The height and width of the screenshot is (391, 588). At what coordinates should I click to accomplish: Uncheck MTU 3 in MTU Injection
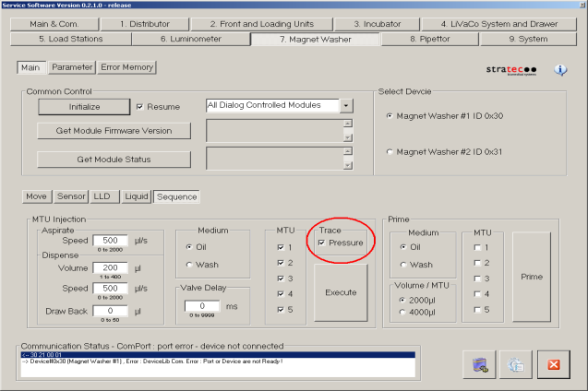click(x=282, y=278)
